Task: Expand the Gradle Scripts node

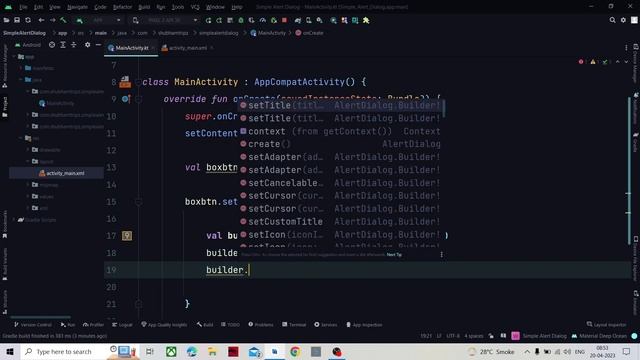Action: pos(14,220)
